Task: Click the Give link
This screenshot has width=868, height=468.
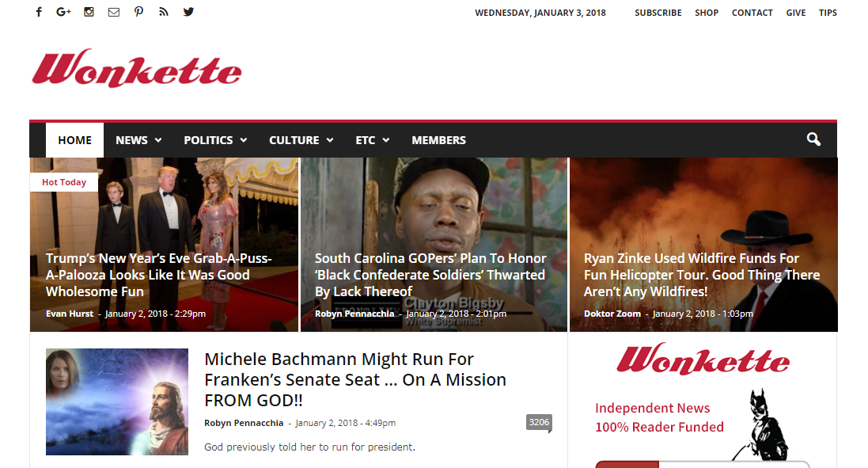Action: tap(795, 13)
